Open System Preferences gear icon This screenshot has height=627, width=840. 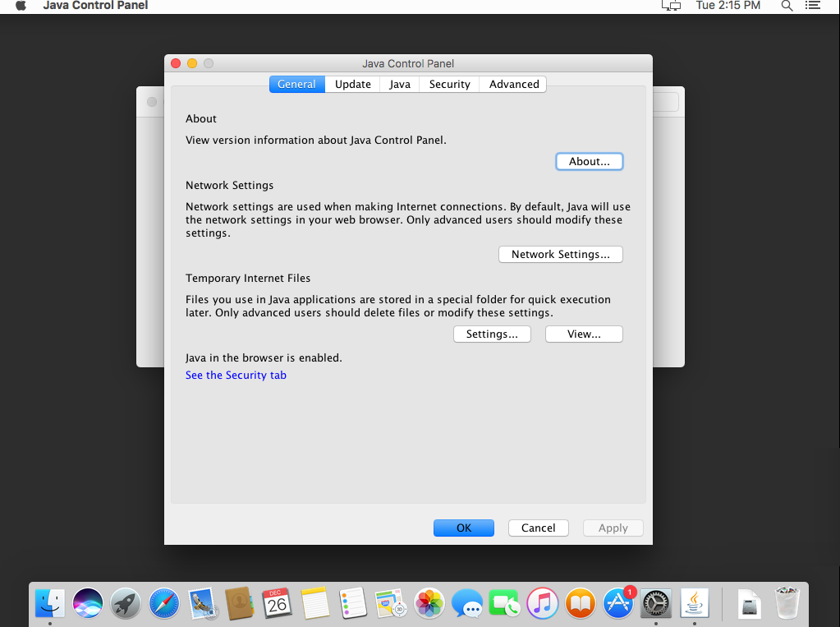point(656,604)
